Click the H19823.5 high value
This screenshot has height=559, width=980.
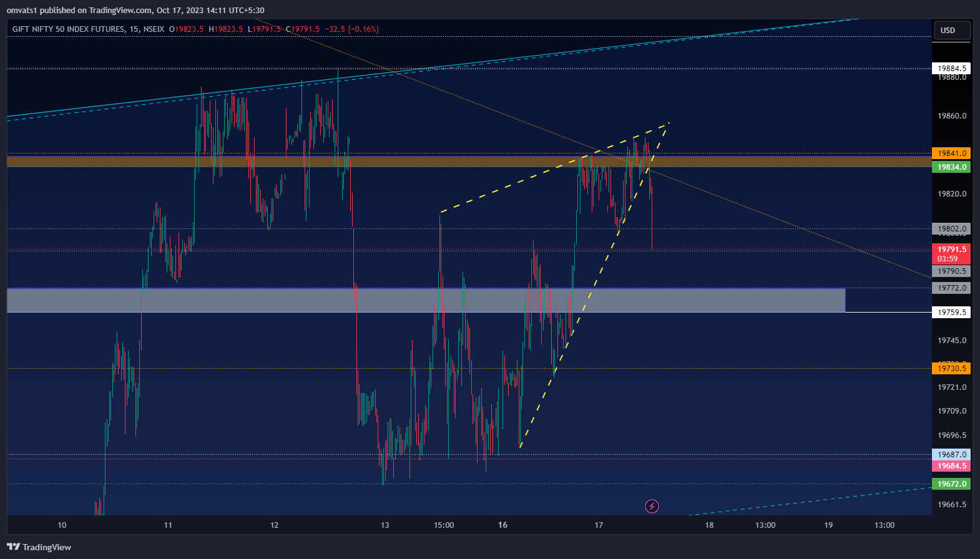[x=225, y=29]
